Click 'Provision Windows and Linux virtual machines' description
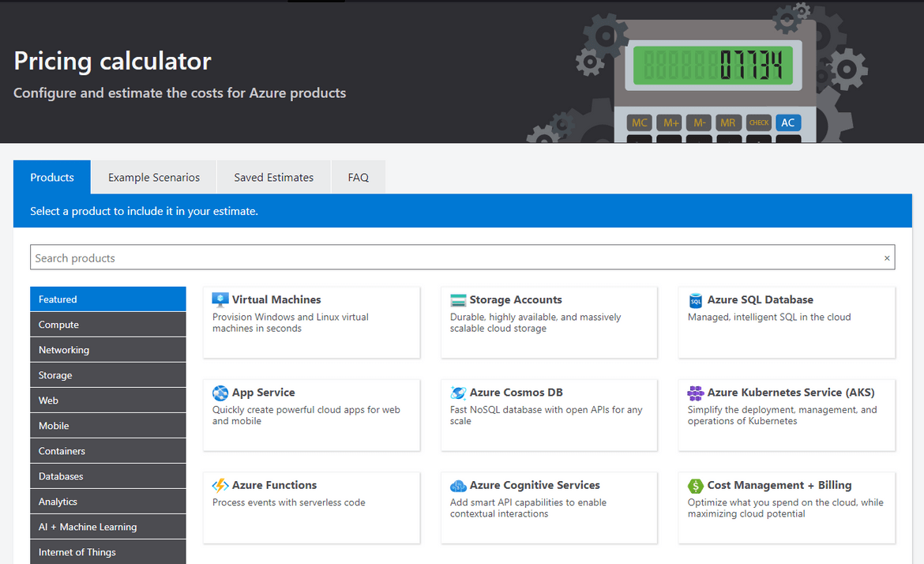 291,323
